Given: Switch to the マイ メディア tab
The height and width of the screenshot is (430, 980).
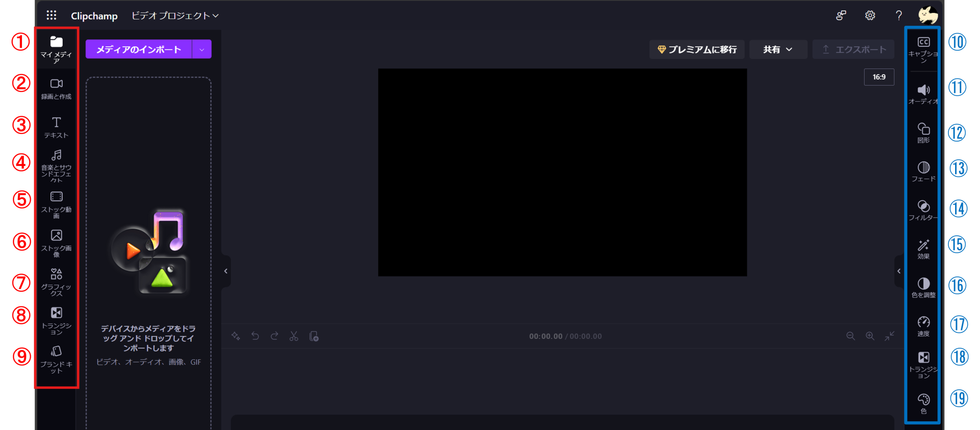Looking at the screenshot, I should (x=56, y=49).
